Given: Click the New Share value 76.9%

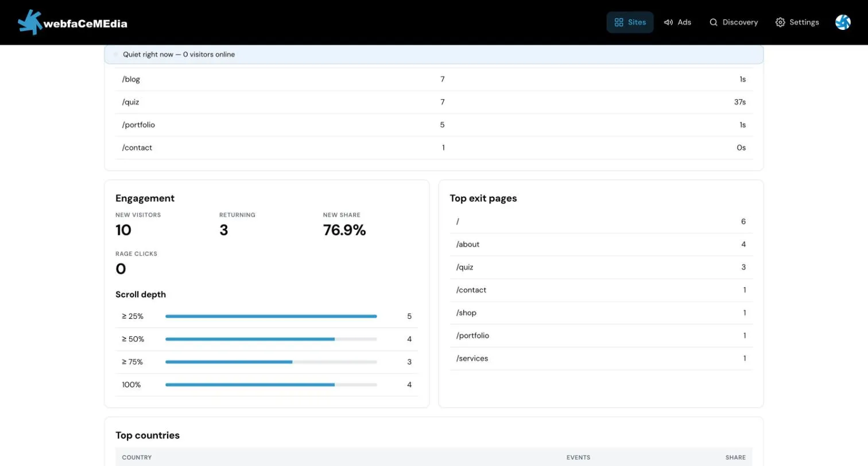Looking at the screenshot, I should tap(344, 230).
